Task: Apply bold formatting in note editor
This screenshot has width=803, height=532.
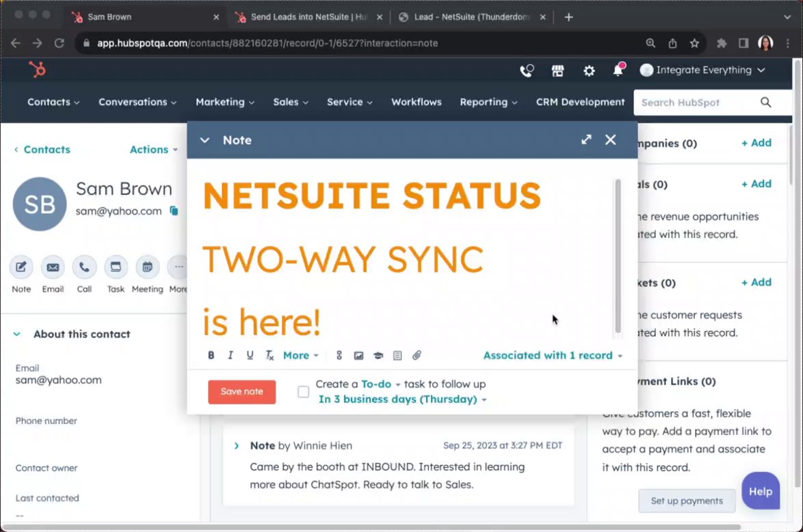Action: coord(211,356)
